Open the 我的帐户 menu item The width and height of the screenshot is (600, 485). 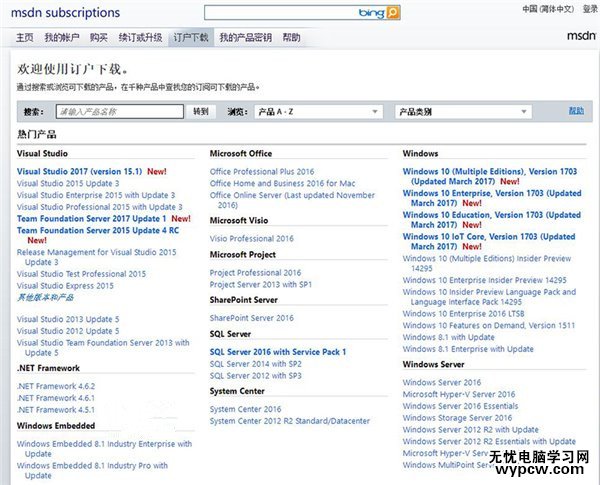[x=62, y=38]
